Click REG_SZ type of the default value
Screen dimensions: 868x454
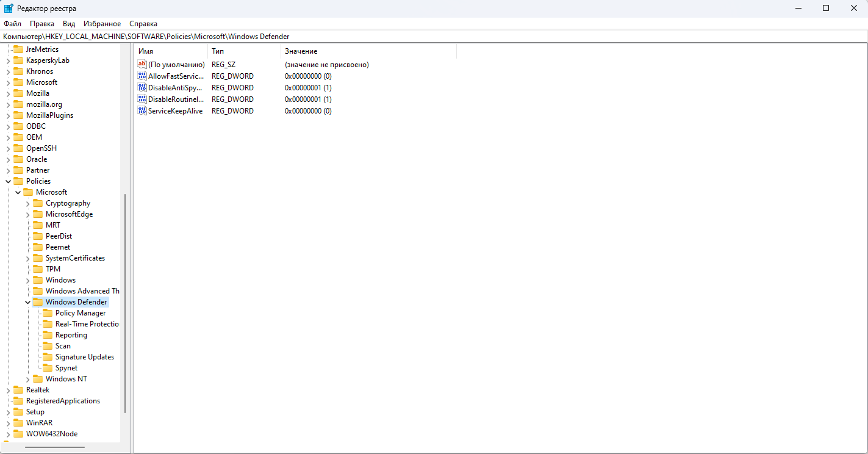223,64
